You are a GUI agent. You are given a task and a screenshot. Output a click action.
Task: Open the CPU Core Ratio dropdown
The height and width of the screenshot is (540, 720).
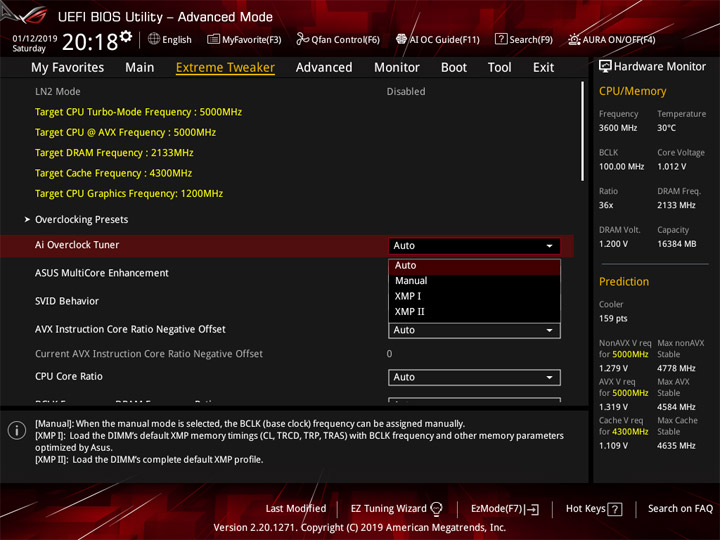point(474,377)
